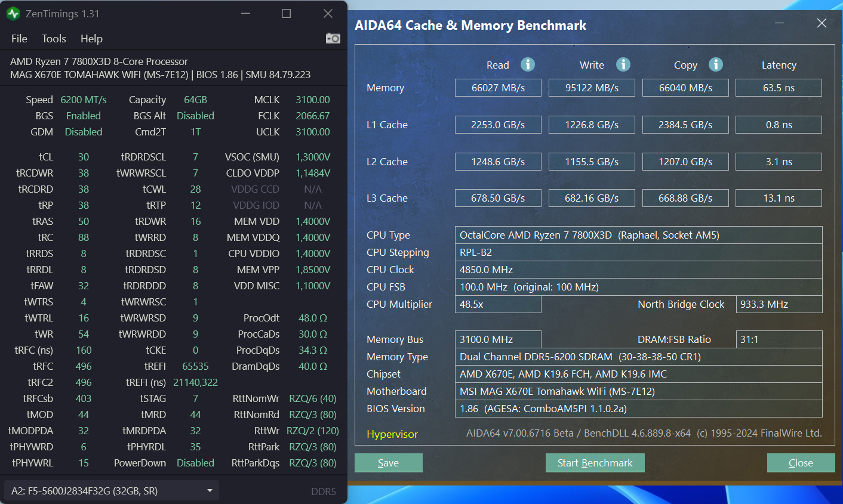
Task: Expand the A2 memory module dropdown
Action: pyautogui.click(x=112, y=491)
